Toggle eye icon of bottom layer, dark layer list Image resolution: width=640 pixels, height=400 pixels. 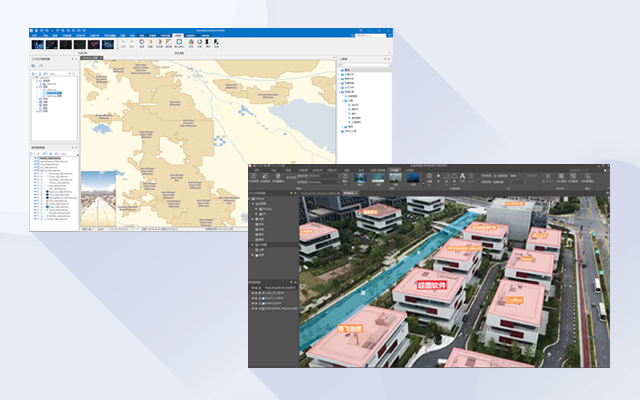253,309
